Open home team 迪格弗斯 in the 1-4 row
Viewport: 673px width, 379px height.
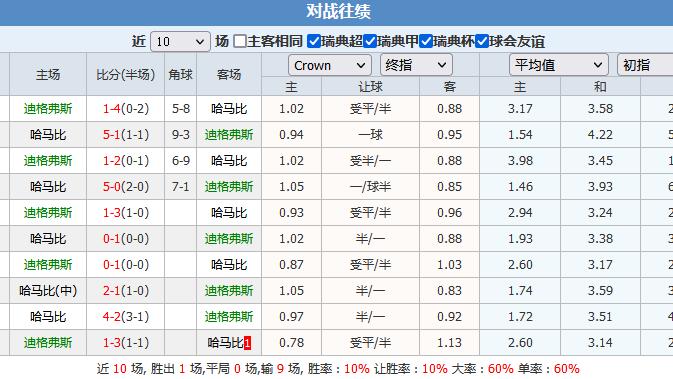click(48, 109)
